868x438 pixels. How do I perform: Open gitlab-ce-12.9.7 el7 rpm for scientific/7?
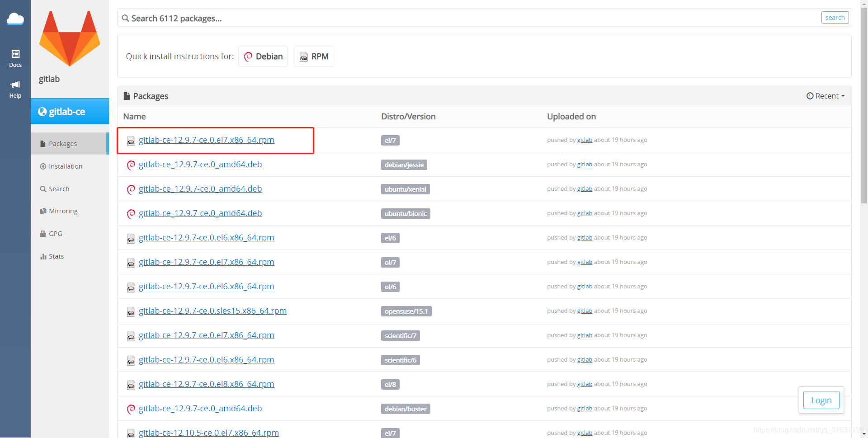(206, 335)
